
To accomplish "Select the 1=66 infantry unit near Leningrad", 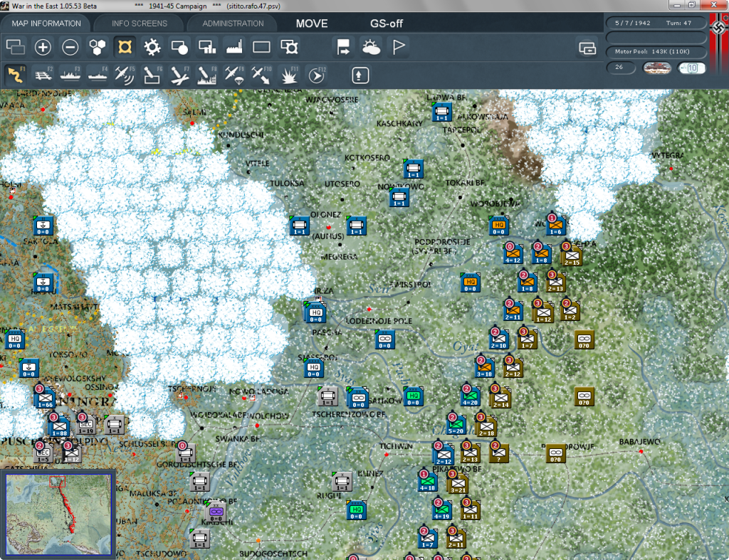I will coord(45,398).
